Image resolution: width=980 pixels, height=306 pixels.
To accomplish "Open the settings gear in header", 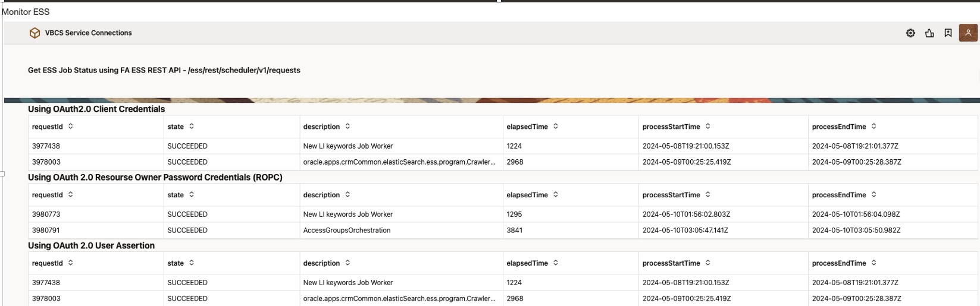I will (x=910, y=33).
